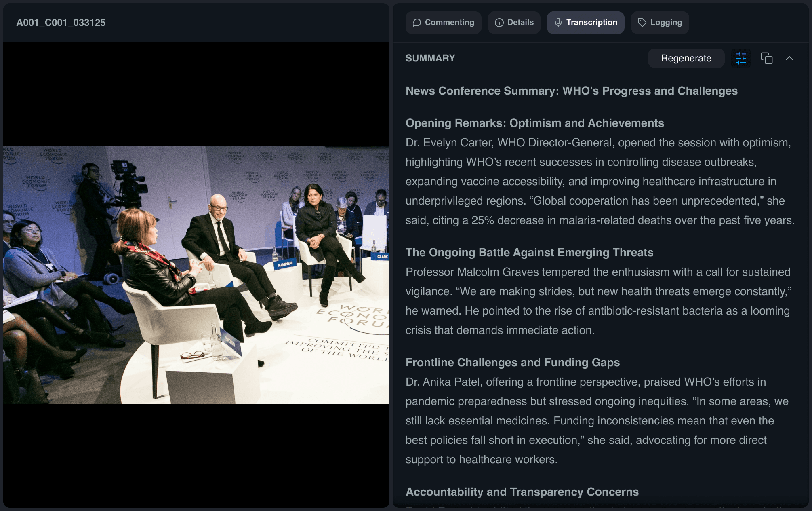Click the Frontline Challenges and Funding Gaps heading
This screenshot has height=511, width=812.
click(x=512, y=362)
